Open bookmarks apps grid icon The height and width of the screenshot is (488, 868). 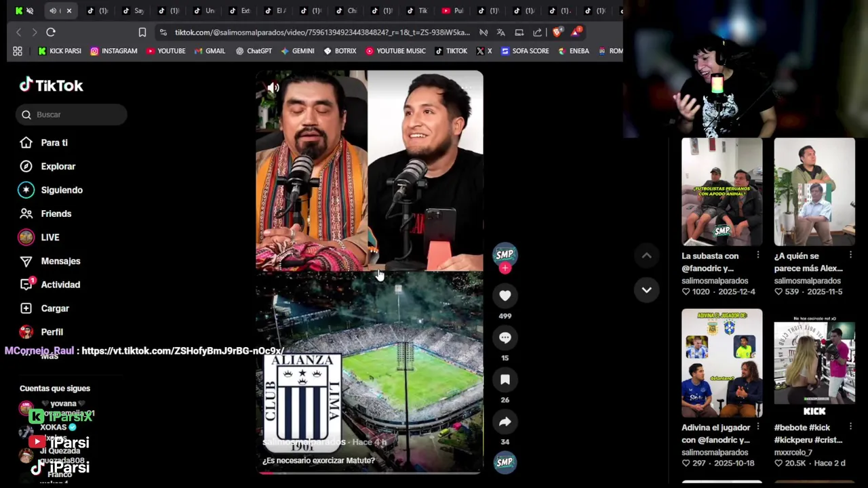[x=18, y=51]
